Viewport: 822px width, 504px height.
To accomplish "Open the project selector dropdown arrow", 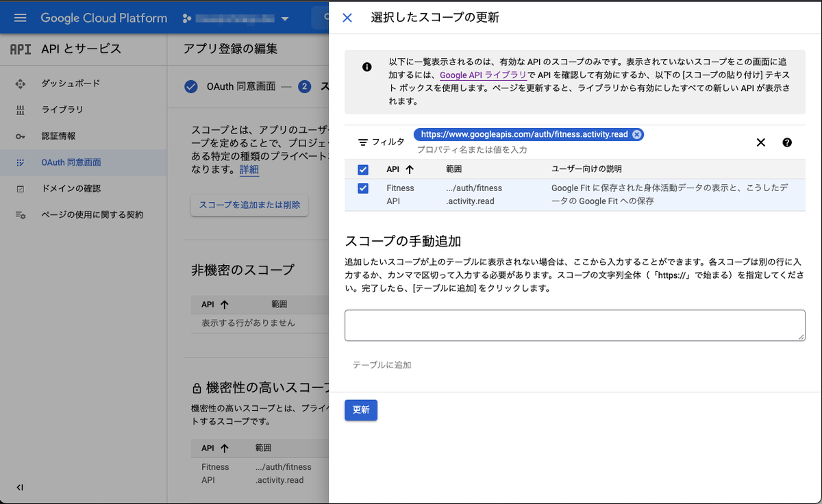I will click(x=285, y=18).
